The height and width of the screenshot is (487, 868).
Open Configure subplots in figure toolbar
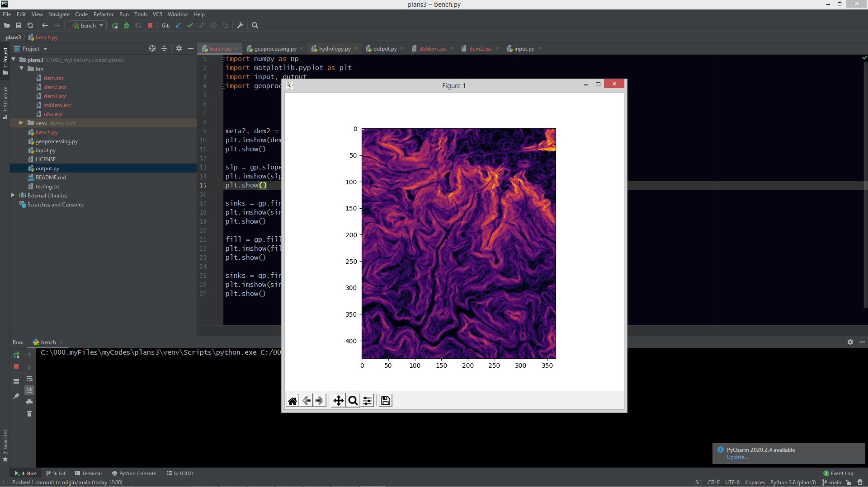[368, 401]
